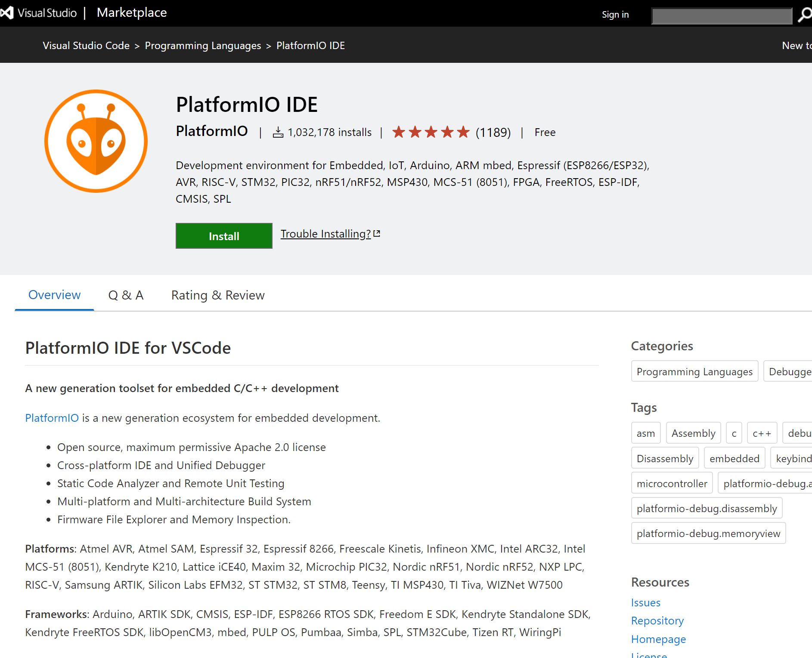
Task: Click the Visual Studio logo icon
Action: tap(6, 13)
